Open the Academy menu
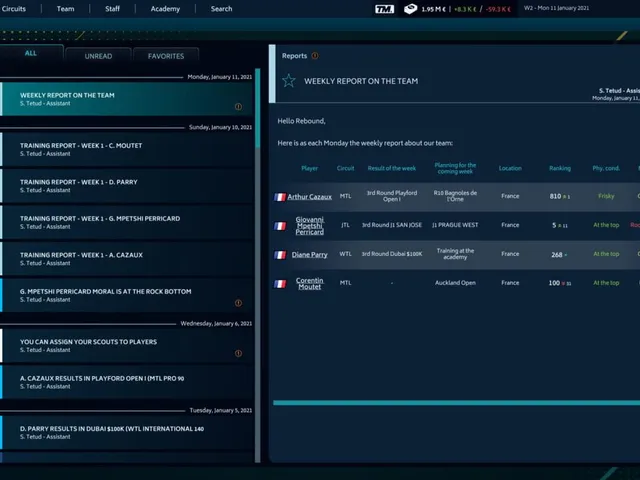Image resolution: width=640 pixels, height=480 pixels. (x=165, y=9)
